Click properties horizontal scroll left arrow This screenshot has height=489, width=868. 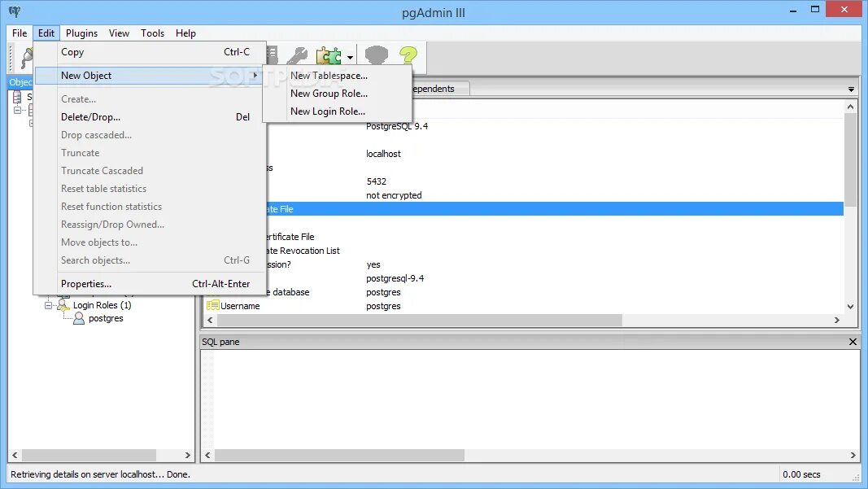(x=210, y=320)
